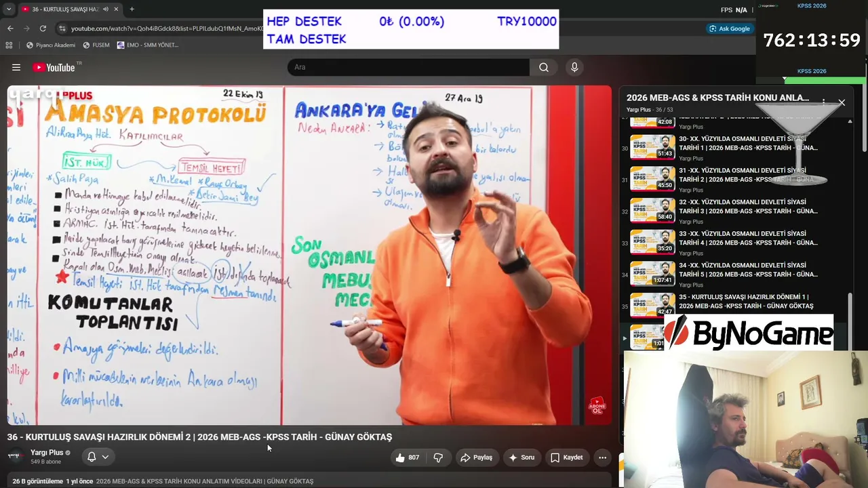Click the 549 B abone subscriber count
868x488 pixels.
coord(45,462)
